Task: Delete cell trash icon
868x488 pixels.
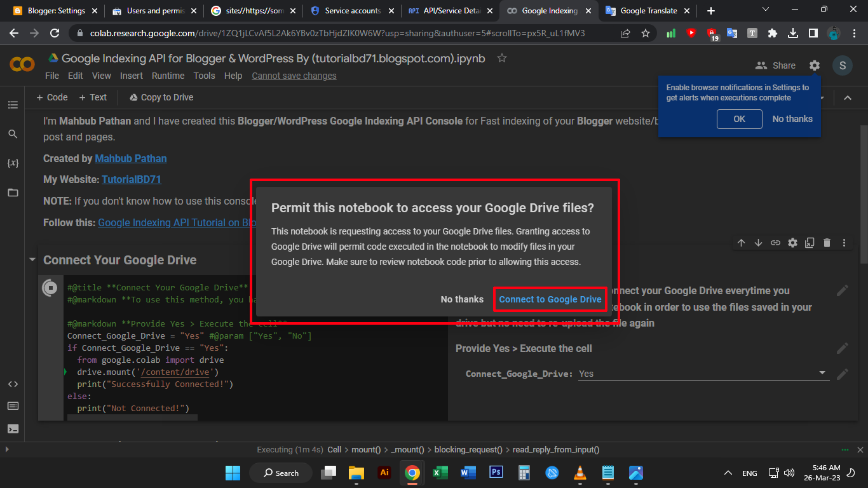Action: coord(827,243)
